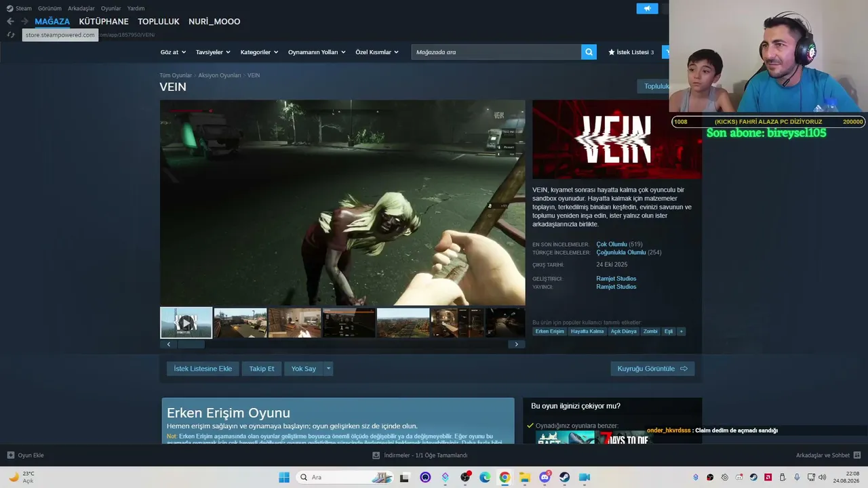Click the Windows taskbar Ara search box
The width and height of the screenshot is (868, 488).
pos(344,477)
